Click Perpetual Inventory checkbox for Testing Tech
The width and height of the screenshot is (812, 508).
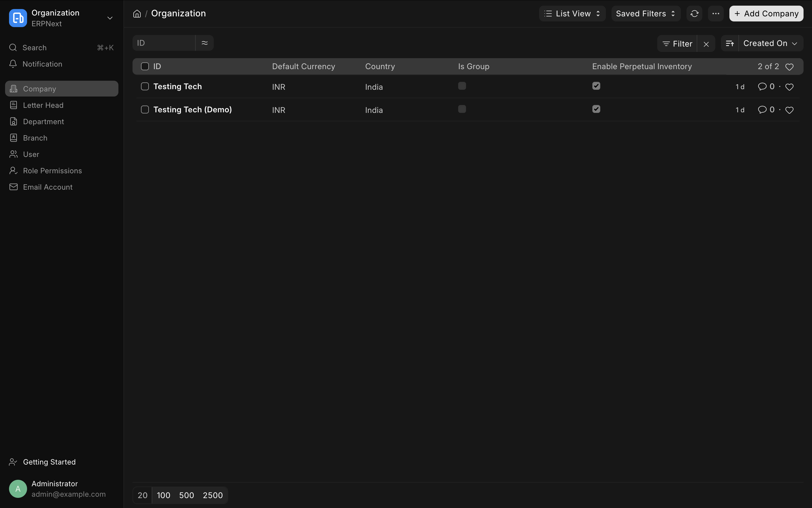(596, 86)
